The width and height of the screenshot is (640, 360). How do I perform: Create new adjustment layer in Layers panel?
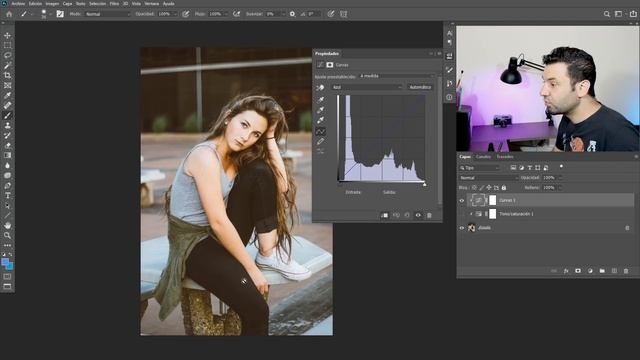point(590,271)
